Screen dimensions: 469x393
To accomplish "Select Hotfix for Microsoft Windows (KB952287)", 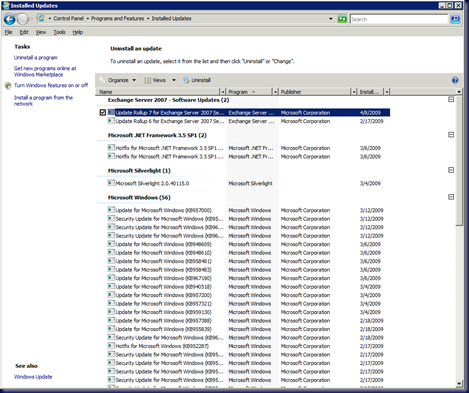I will [x=248, y=346].
